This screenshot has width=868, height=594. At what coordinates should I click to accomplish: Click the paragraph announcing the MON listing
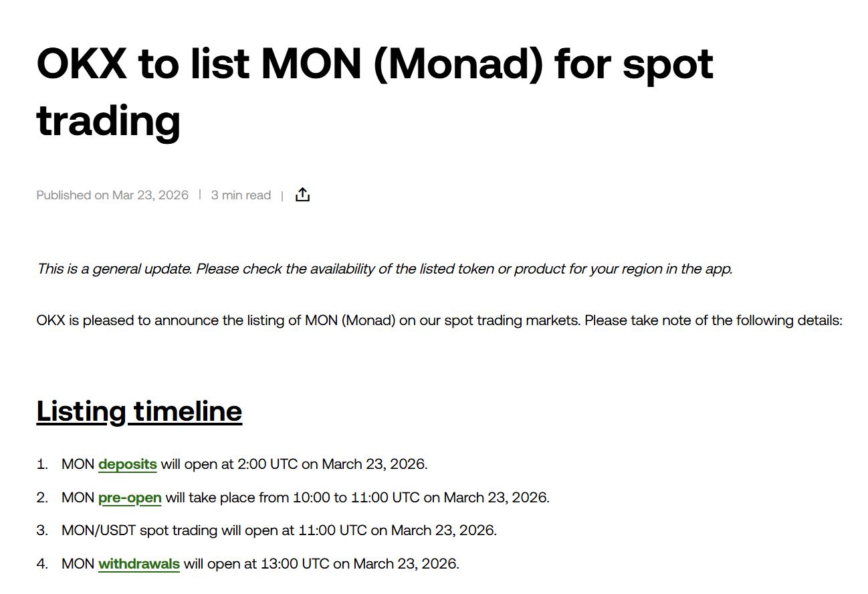[439, 320]
